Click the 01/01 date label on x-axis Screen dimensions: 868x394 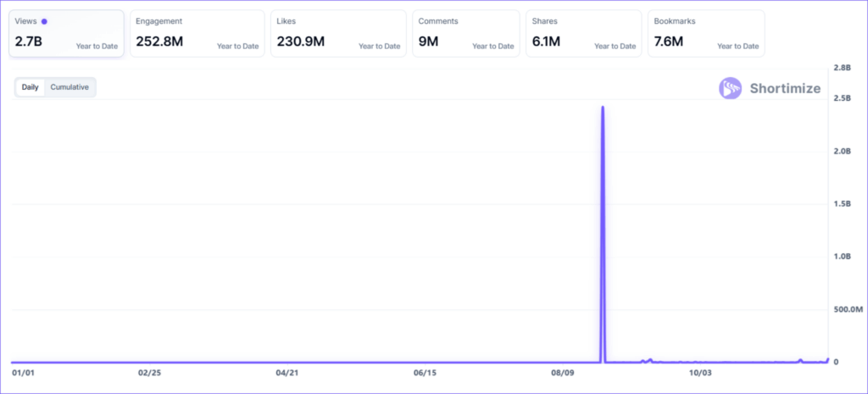pos(23,373)
